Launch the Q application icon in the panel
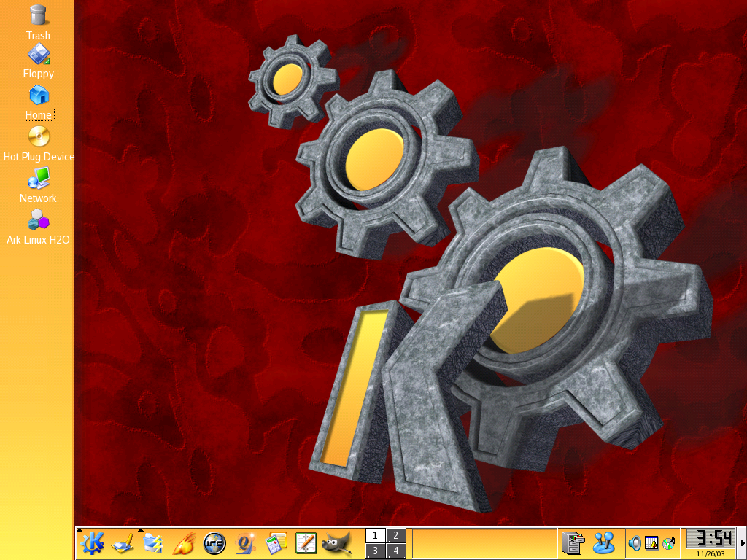The height and width of the screenshot is (560, 747). pos(245,543)
